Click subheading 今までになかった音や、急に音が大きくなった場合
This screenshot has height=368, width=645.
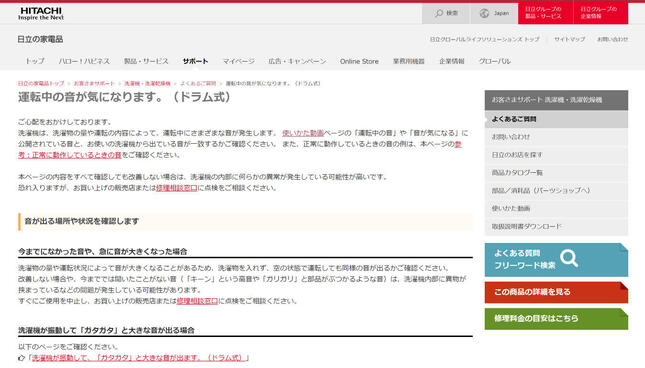pyautogui.click(x=102, y=252)
